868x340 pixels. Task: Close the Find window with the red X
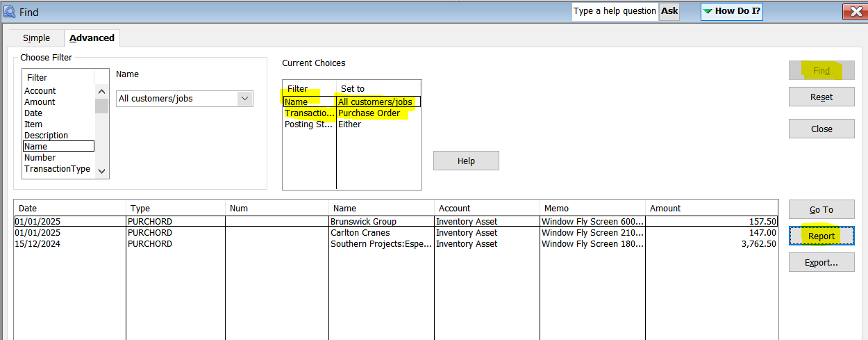point(856,11)
